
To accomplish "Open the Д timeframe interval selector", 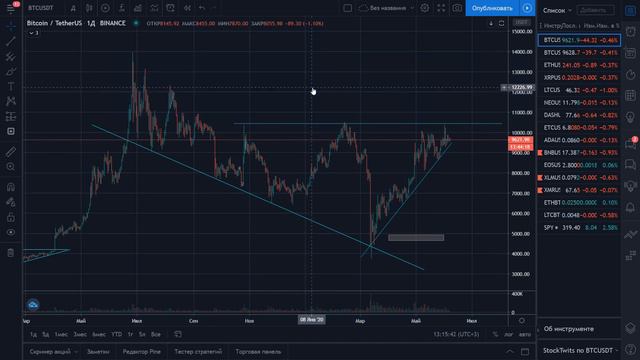I will tap(73, 8).
